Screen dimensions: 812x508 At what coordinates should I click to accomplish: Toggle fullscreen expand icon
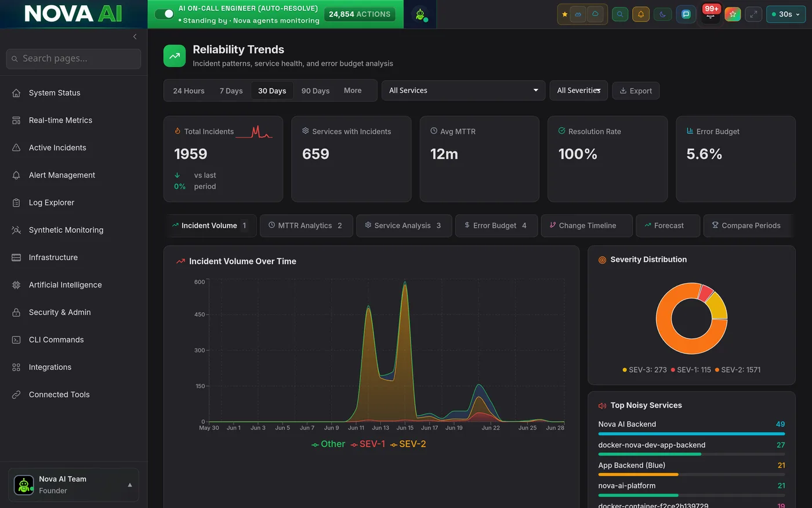tap(753, 15)
